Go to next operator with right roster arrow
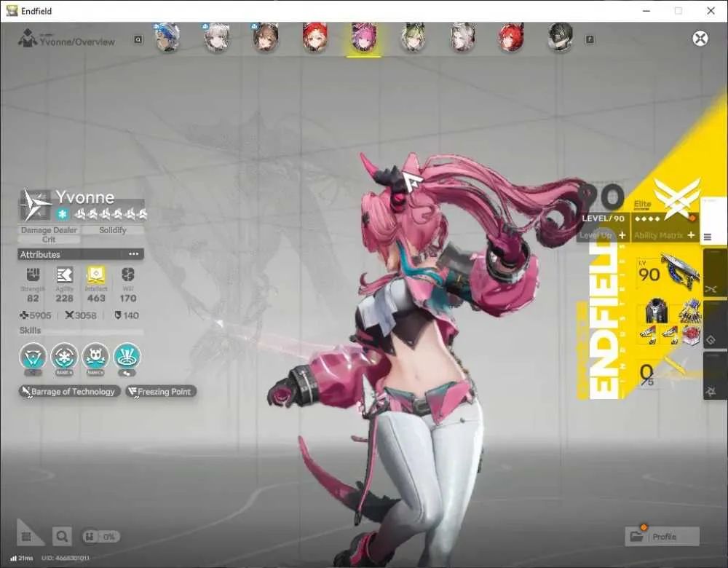Screen dimensions: 728x568 [590, 40]
